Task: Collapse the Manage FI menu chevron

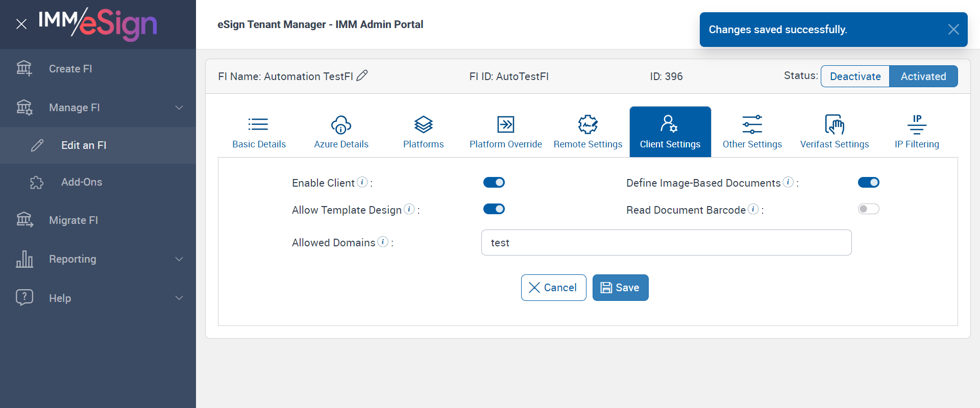Action: tap(179, 108)
